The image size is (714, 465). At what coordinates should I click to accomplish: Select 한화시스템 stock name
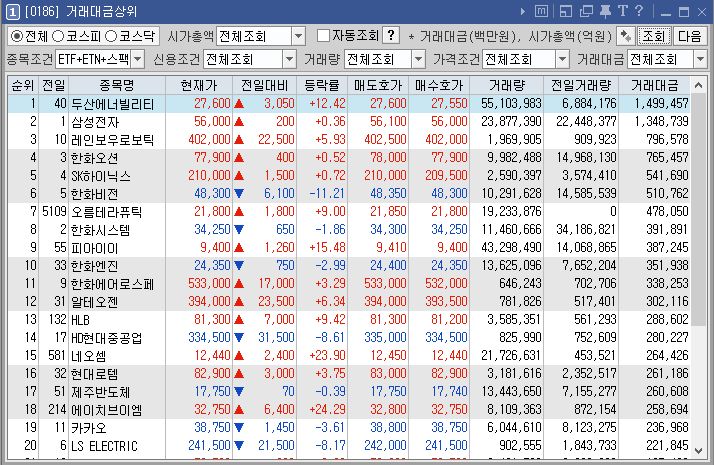(x=100, y=230)
